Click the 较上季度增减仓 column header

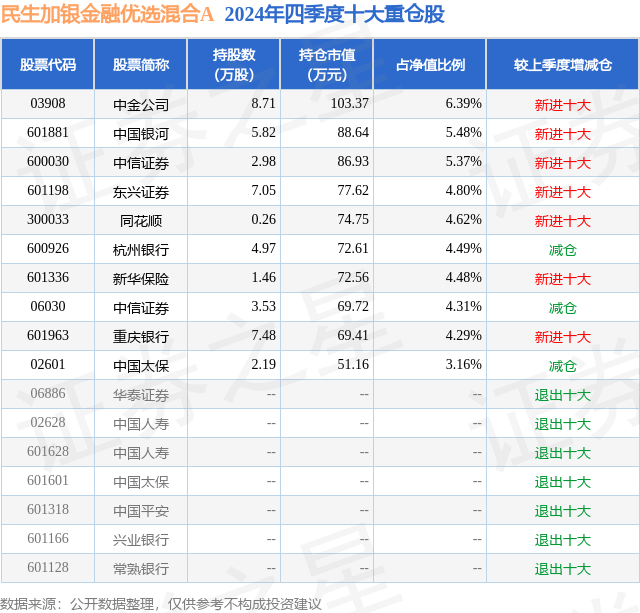pos(562,64)
